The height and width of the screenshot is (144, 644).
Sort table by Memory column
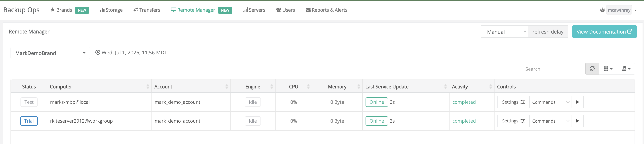[337, 87]
